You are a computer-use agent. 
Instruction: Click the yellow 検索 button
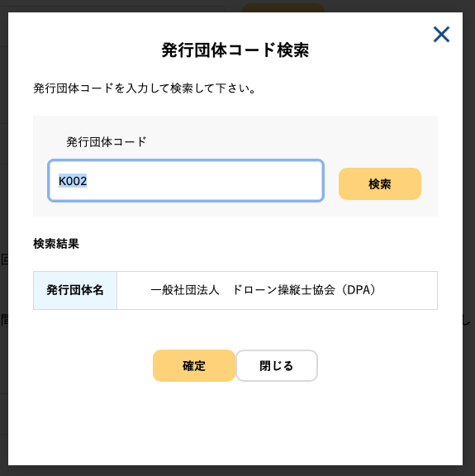pyautogui.click(x=380, y=183)
